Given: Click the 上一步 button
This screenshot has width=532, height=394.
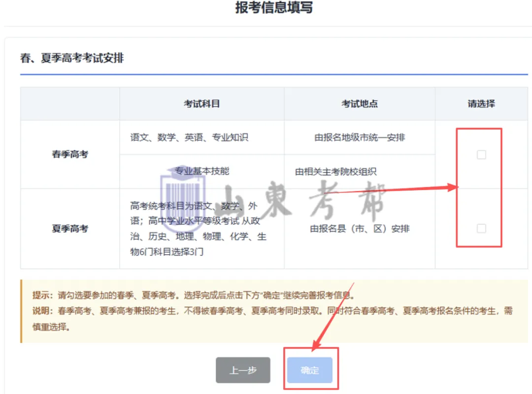Looking at the screenshot, I should pyautogui.click(x=243, y=370).
